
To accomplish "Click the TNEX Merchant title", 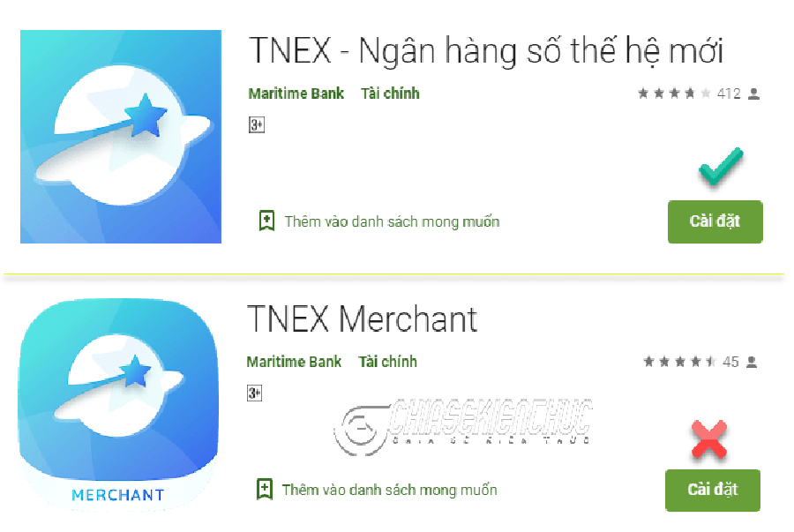I will tap(362, 319).
